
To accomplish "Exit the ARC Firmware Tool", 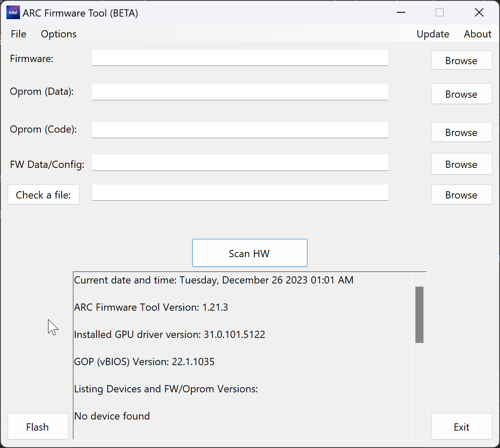I will pos(461,426).
